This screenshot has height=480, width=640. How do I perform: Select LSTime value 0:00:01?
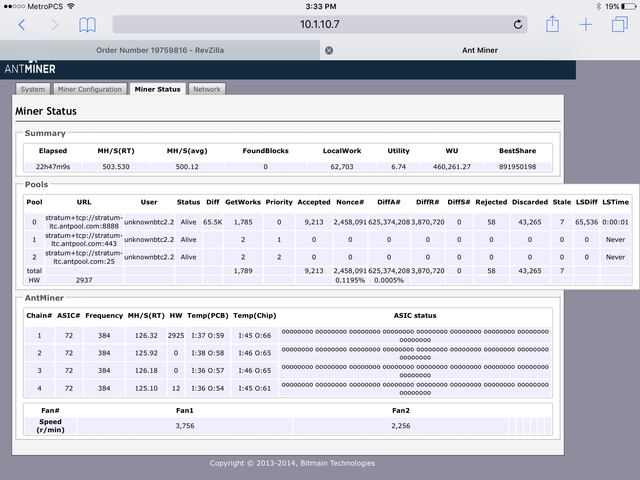coord(616,222)
